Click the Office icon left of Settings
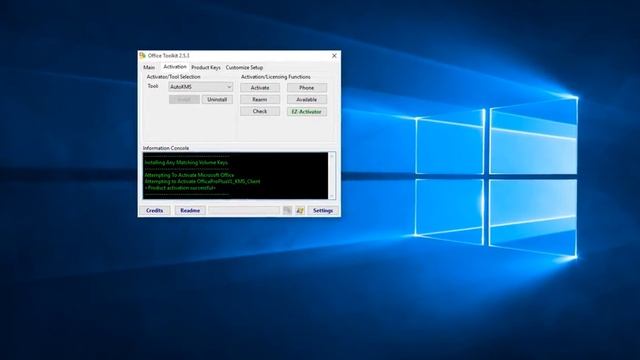Image resolution: width=640 pixels, height=360 pixels. [x=300, y=210]
